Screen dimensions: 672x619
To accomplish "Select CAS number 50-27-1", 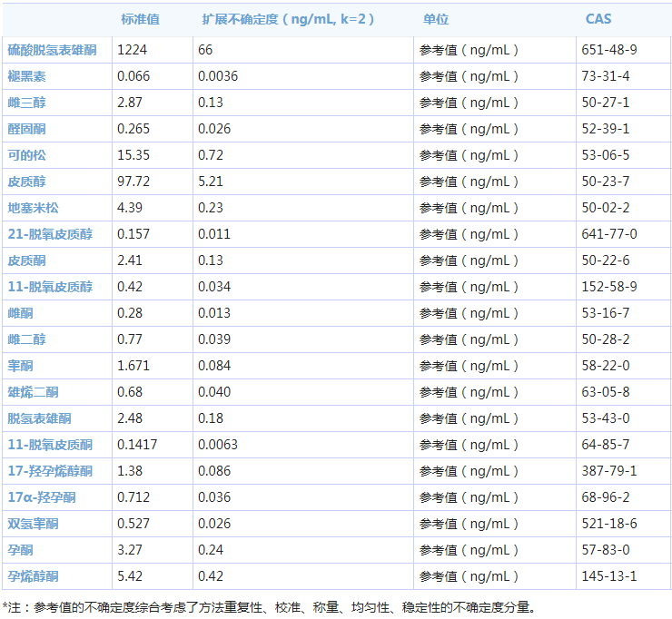I will tap(605, 103).
